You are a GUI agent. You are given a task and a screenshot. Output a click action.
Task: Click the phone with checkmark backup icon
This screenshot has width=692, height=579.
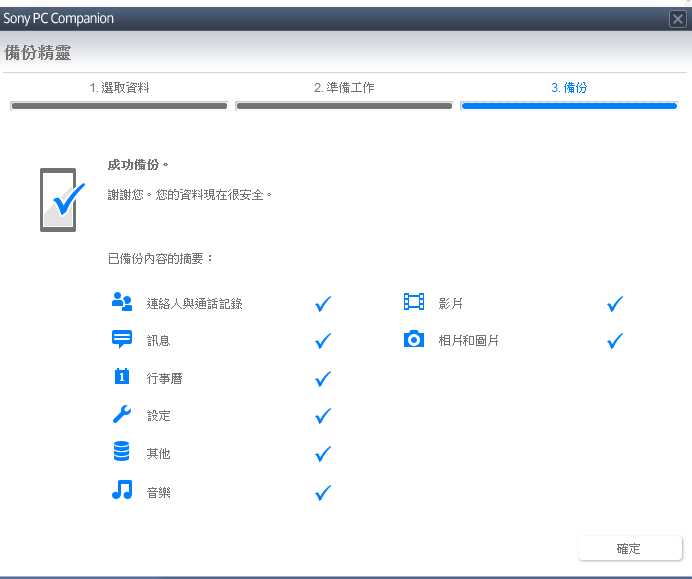click(62, 200)
